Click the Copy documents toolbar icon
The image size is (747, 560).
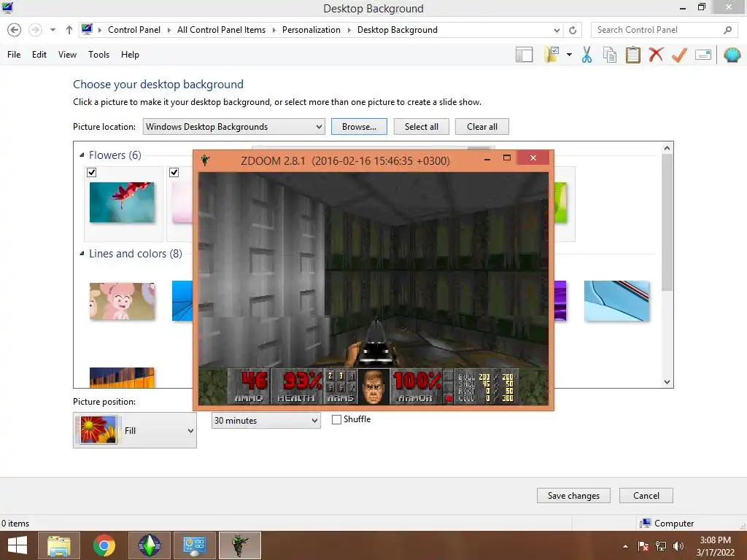point(610,55)
